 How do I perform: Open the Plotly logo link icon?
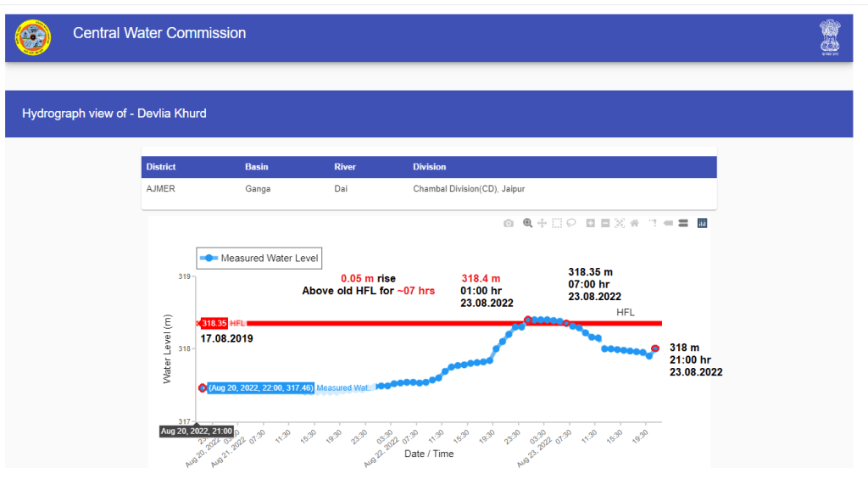point(702,223)
